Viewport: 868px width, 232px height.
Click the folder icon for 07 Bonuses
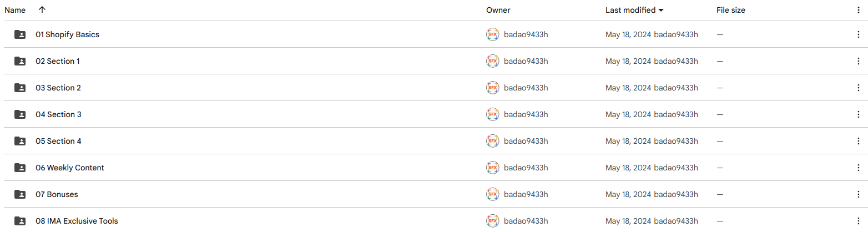point(20,194)
